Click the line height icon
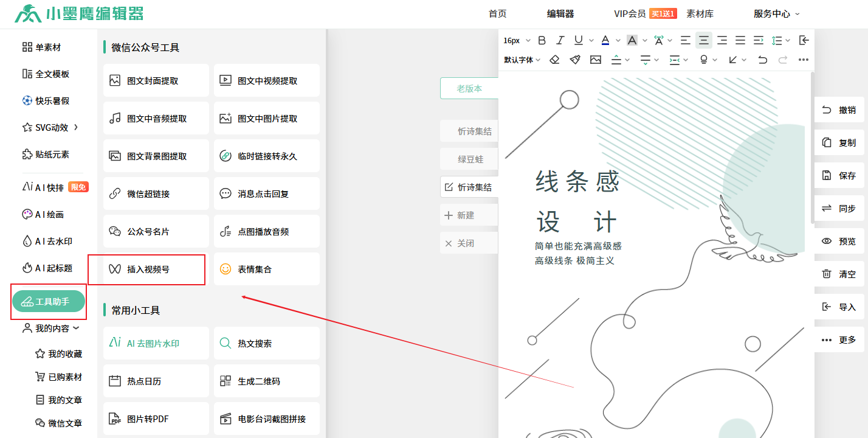The height and width of the screenshot is (438, 868). [777, 40]
